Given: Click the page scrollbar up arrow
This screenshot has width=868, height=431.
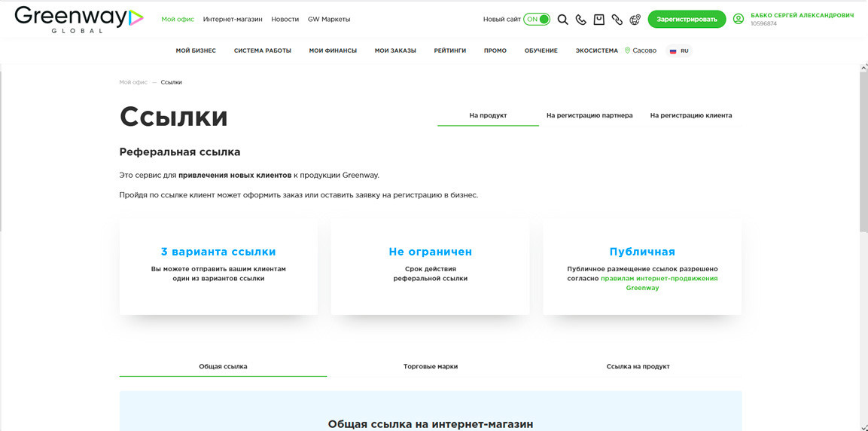Looking at the screenshot, I should 863,68.
